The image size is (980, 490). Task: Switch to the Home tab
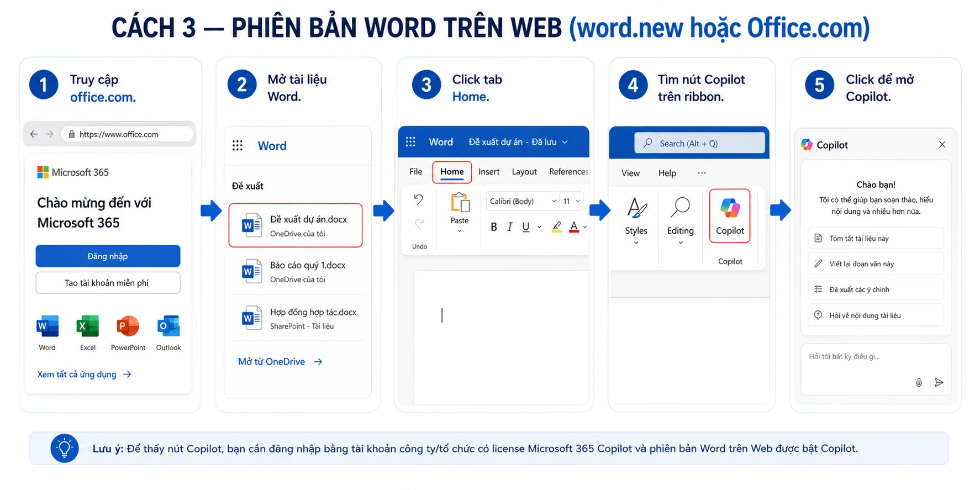point(452,172)
